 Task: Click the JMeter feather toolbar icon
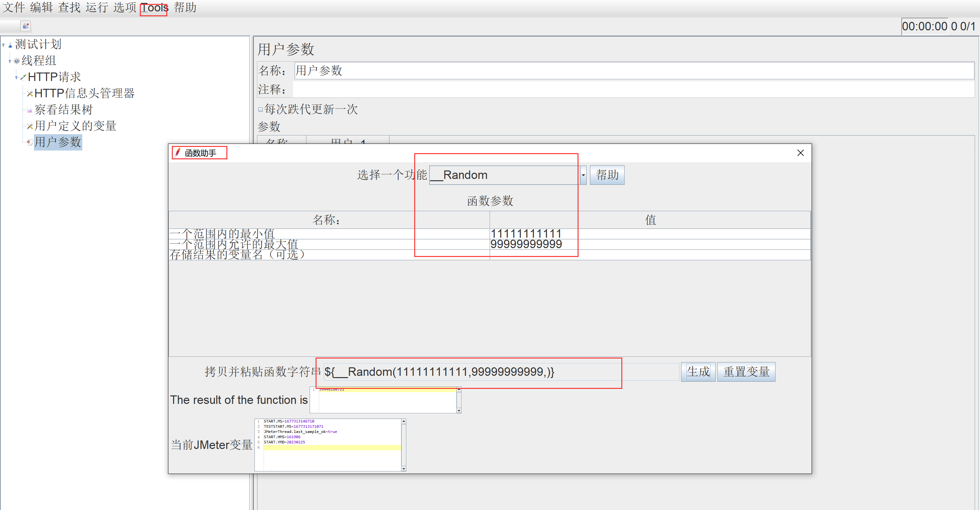coord(25,26)
